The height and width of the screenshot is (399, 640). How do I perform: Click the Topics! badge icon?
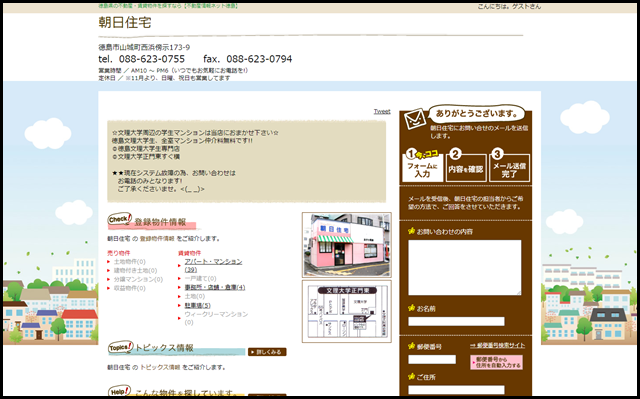click(x=121, y=347)
